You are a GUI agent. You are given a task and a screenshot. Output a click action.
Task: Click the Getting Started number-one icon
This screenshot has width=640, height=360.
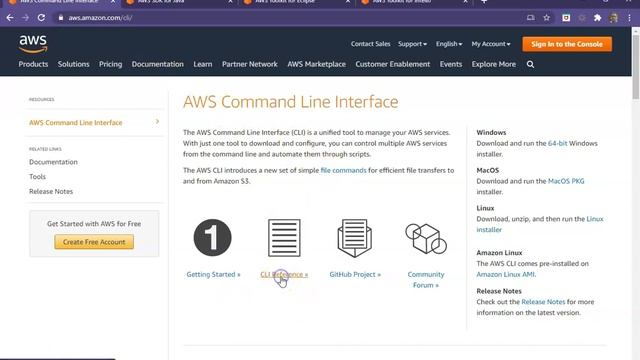[x=212, y=238]
